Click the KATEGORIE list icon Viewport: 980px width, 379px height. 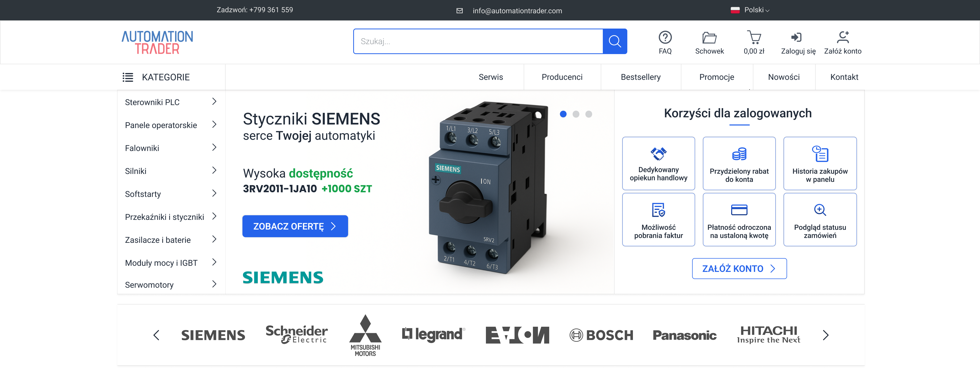pos(128,77)
